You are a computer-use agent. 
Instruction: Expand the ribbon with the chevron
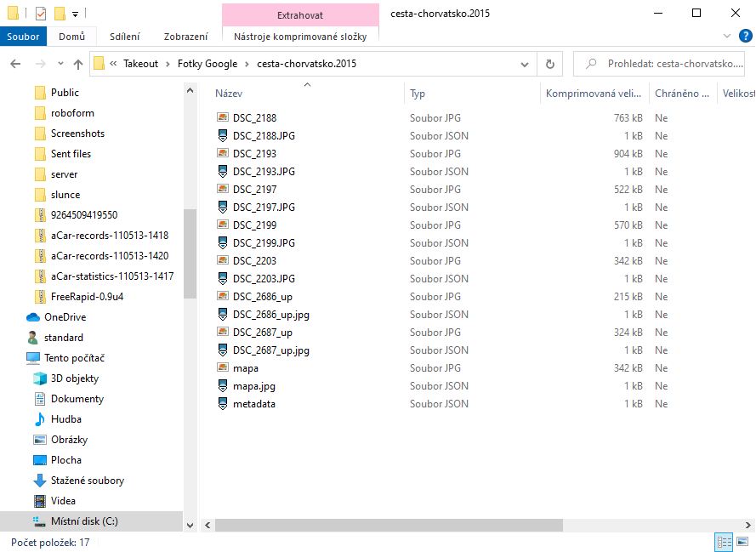[x=726, y=37]
